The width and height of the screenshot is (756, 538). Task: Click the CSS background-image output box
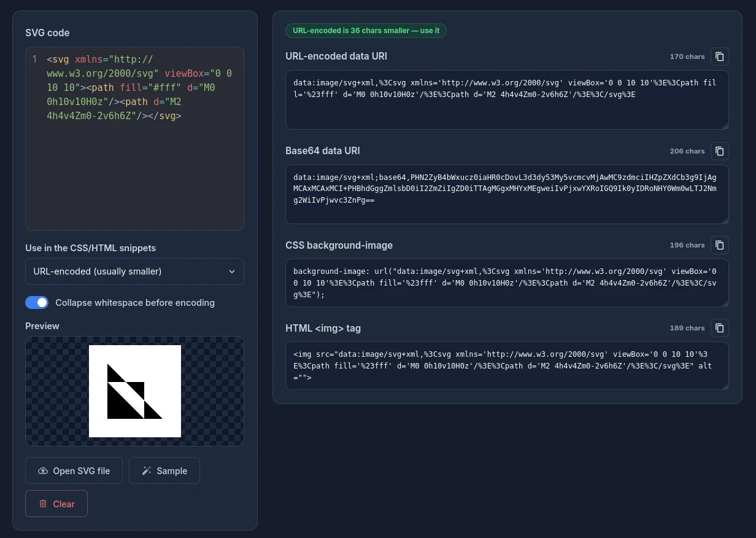[x=507, y=283]
